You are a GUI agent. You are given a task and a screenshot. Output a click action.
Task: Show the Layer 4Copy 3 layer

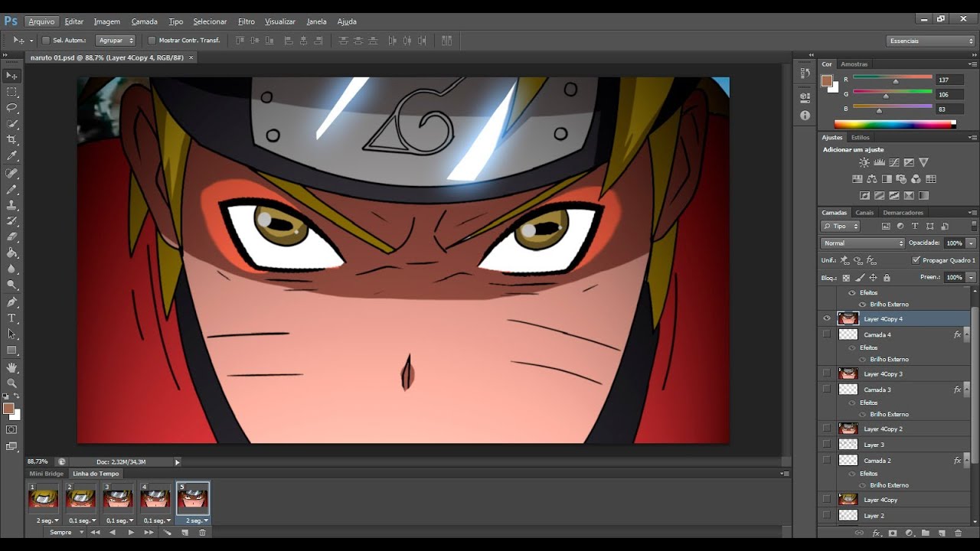[827, 373]
